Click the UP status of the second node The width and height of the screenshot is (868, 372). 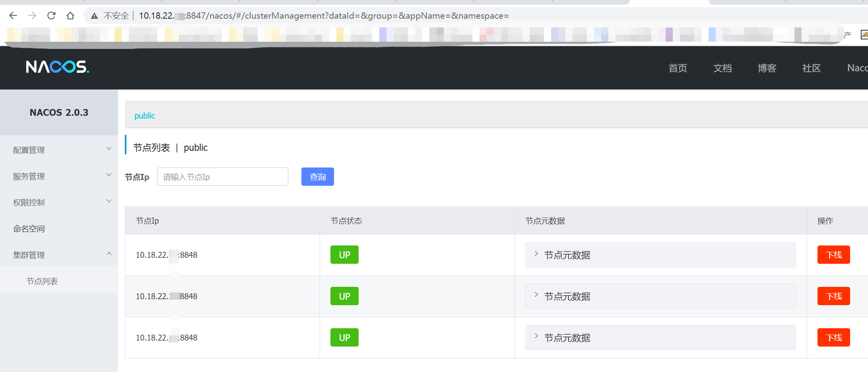[344, 296]
